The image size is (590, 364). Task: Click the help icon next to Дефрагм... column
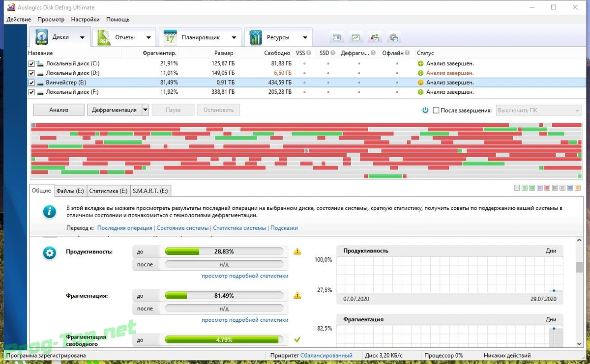(x=373, y=53)
